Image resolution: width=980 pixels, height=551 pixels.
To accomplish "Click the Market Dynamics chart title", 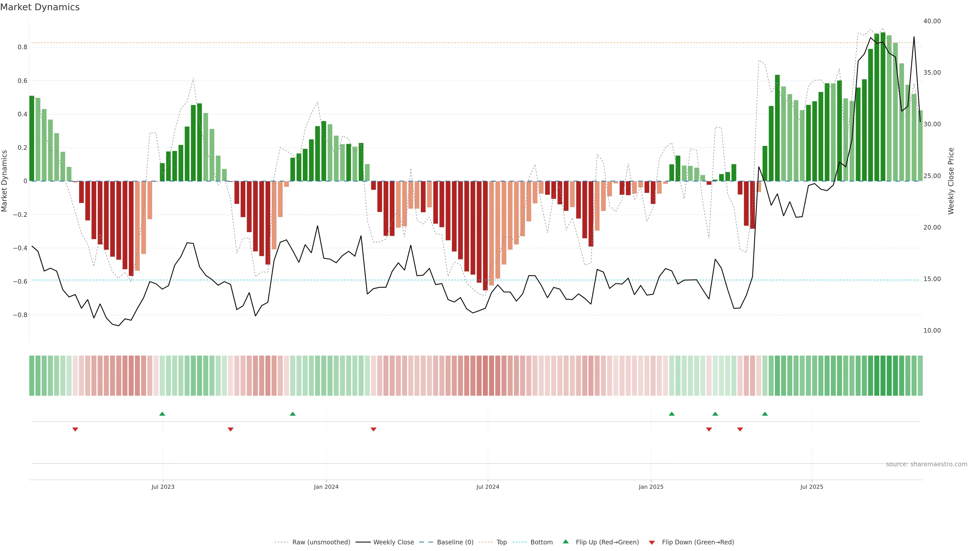I will [40, 7].
